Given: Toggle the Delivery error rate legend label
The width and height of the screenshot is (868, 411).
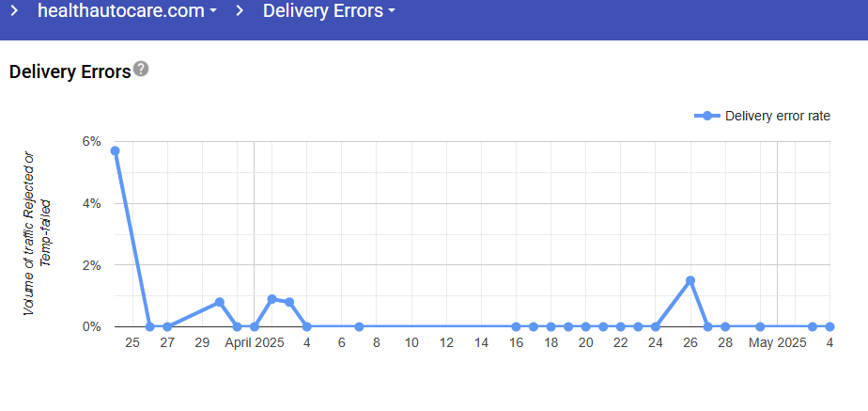Looking at the screenshot, I should click(x=778, y=116).
